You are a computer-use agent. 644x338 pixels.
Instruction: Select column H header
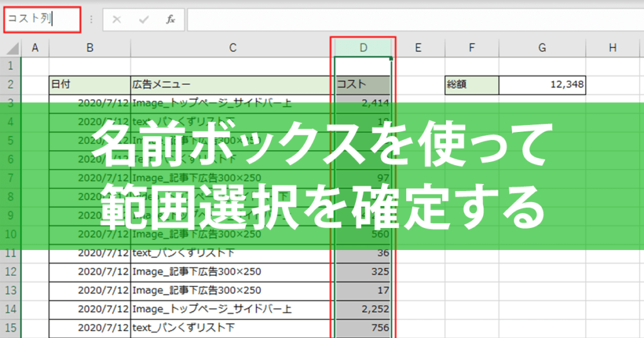pyautogui.click(x=613, y=48)
